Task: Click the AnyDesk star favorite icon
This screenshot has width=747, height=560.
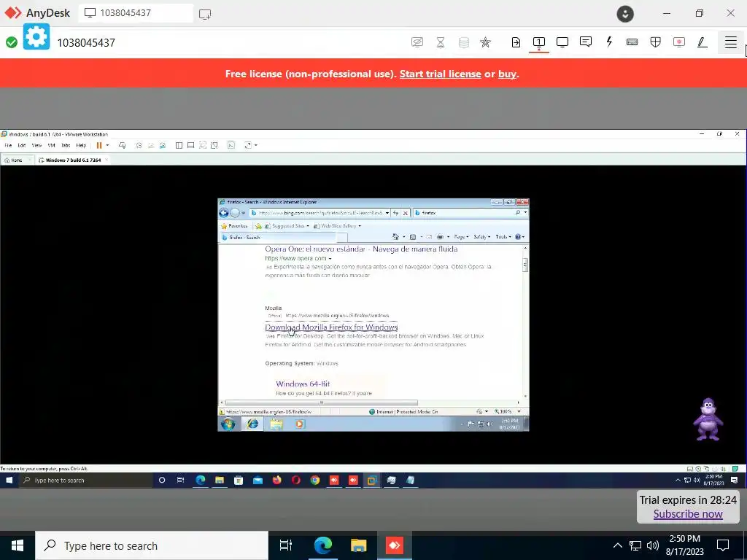Action: [x=485, y=42]
